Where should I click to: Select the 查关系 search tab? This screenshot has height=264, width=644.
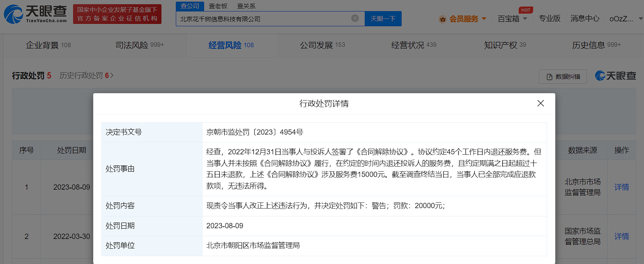[x=246, y=6]
